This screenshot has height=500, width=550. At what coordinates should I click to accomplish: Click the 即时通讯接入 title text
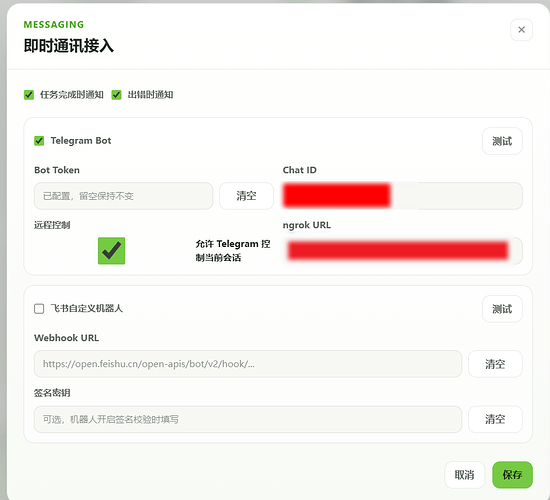[69, 46]
